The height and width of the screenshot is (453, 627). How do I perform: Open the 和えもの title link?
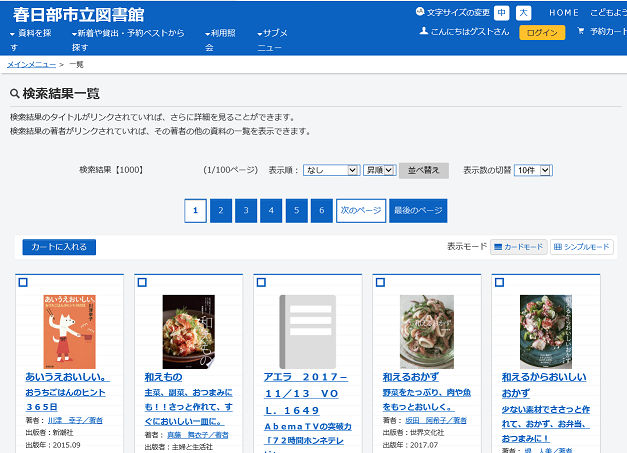[x=163, y=377]
